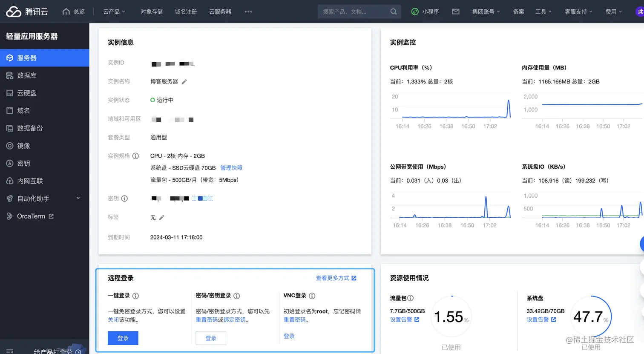644x354 pixels.
Task: Click info icon beside 一键登录
Action: (x=135, y=296)
